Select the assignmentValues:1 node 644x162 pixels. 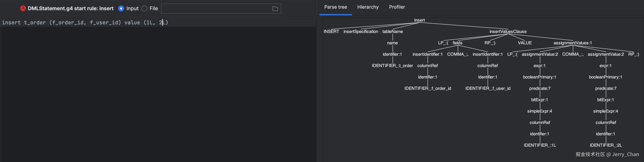(x=573, y=43)
